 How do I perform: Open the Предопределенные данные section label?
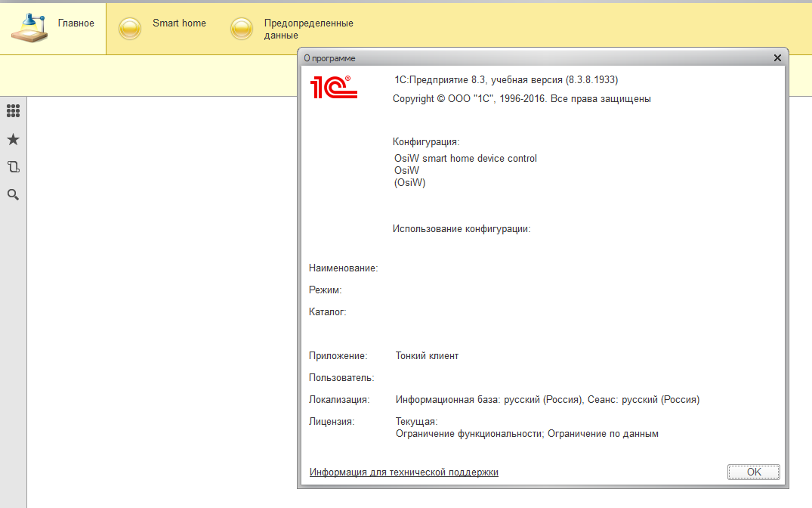coord(308,29)
